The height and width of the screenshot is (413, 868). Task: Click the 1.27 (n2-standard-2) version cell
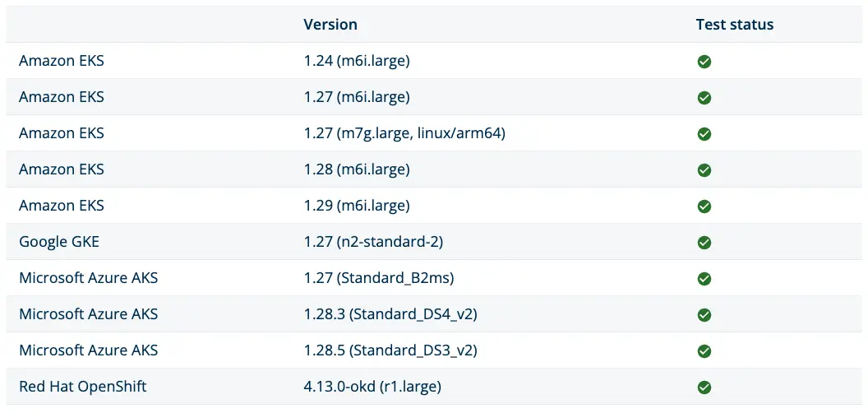point(373,242)
